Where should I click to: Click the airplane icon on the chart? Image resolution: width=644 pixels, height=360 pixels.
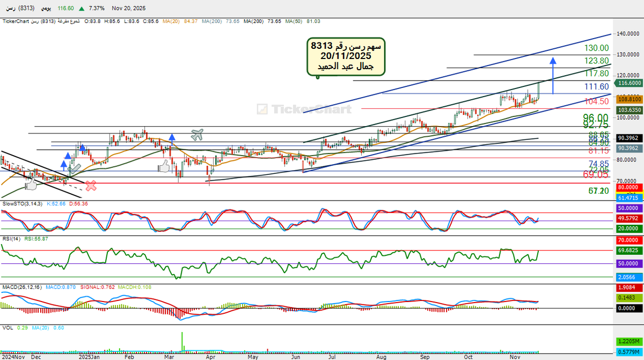197,135
